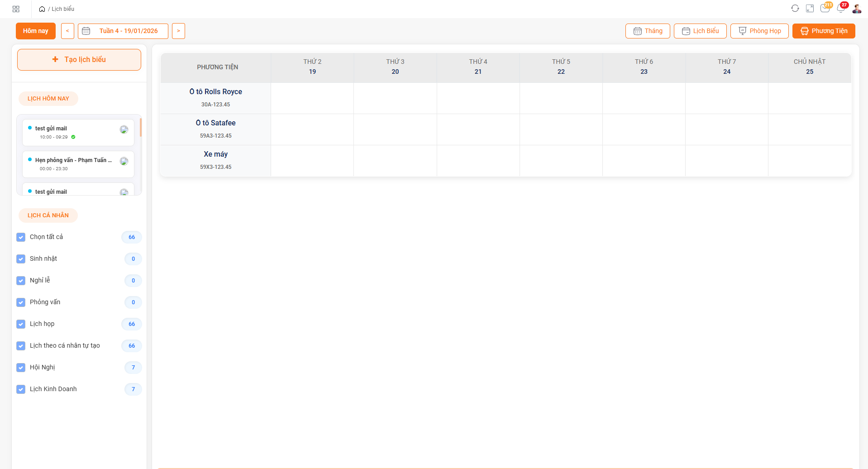Click the home breadcrumb icon

coord(42,9)
